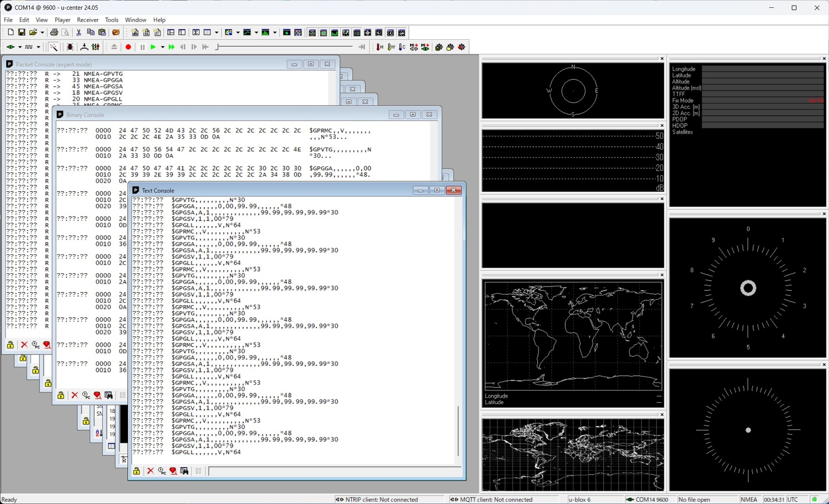Viewport: 829px width, 504px height.
Task: Open the Player menu
Action: 62,20
